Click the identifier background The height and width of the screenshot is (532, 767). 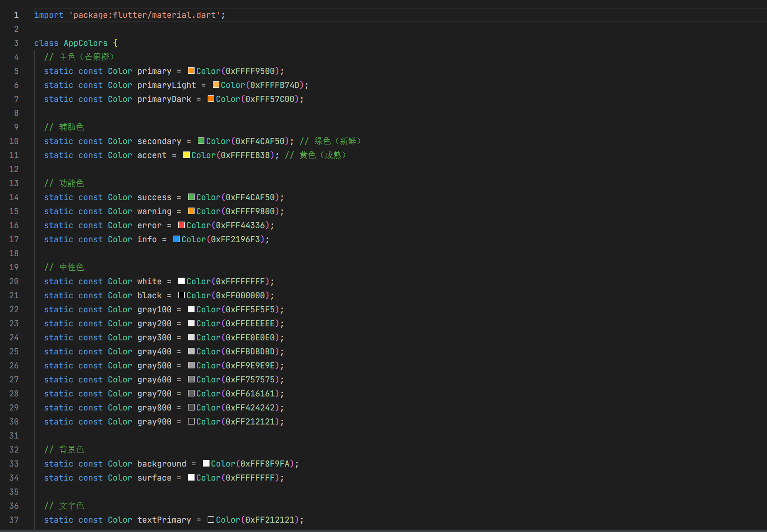pos(162,464)
